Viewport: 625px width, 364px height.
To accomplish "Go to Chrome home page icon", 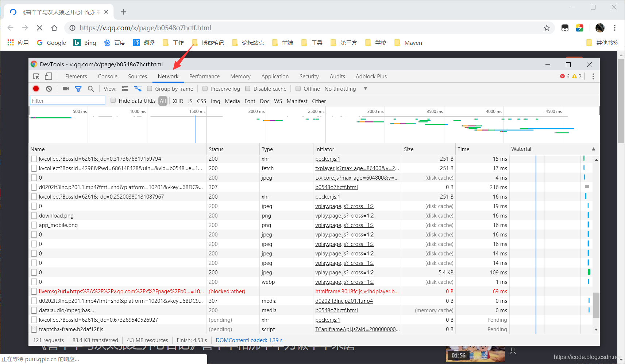I will 54,28.
